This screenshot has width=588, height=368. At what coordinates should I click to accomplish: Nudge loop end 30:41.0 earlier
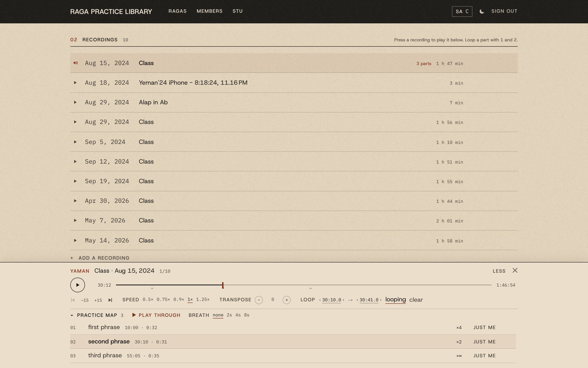click(x=357, y=300)
